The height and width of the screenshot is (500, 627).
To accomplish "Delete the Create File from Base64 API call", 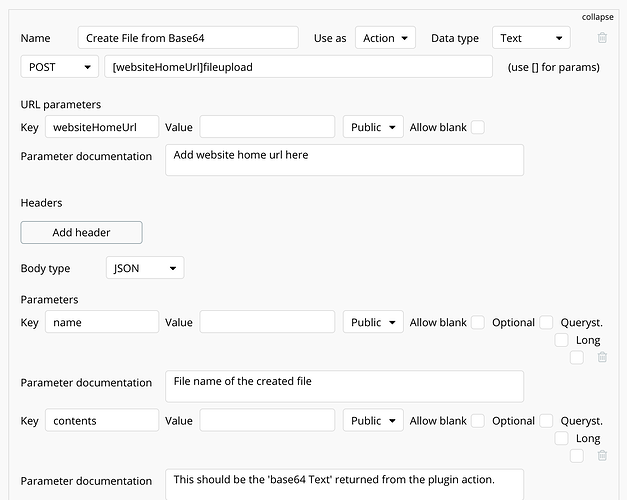I will coord(601,38).
